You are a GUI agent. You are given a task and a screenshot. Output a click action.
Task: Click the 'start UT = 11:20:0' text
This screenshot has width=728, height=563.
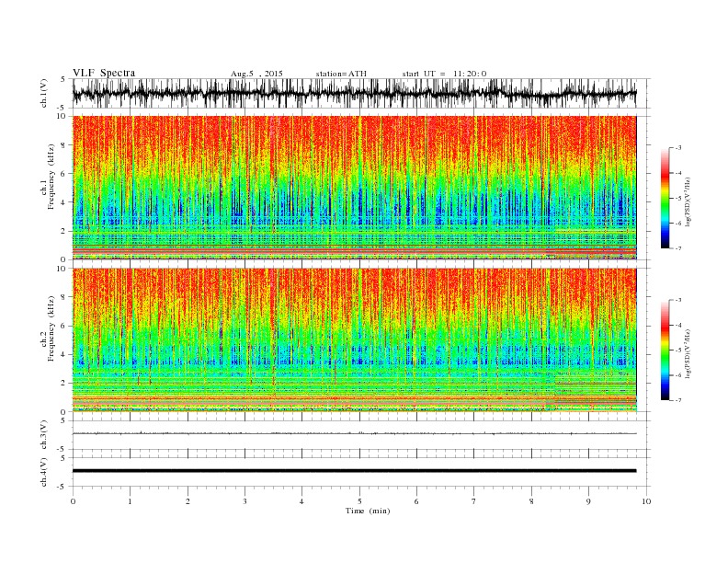pyautogui.click(x=444, y=74)
